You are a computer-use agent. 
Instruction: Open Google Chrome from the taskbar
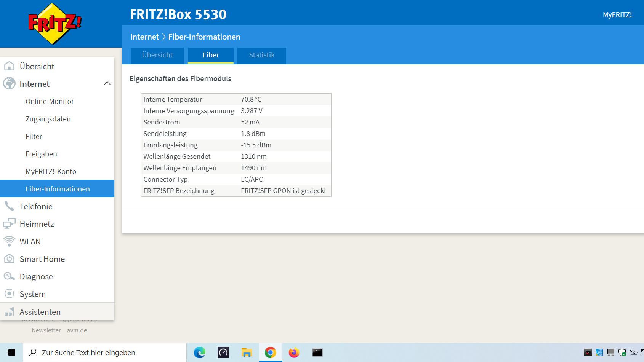[x=271, y=352]
